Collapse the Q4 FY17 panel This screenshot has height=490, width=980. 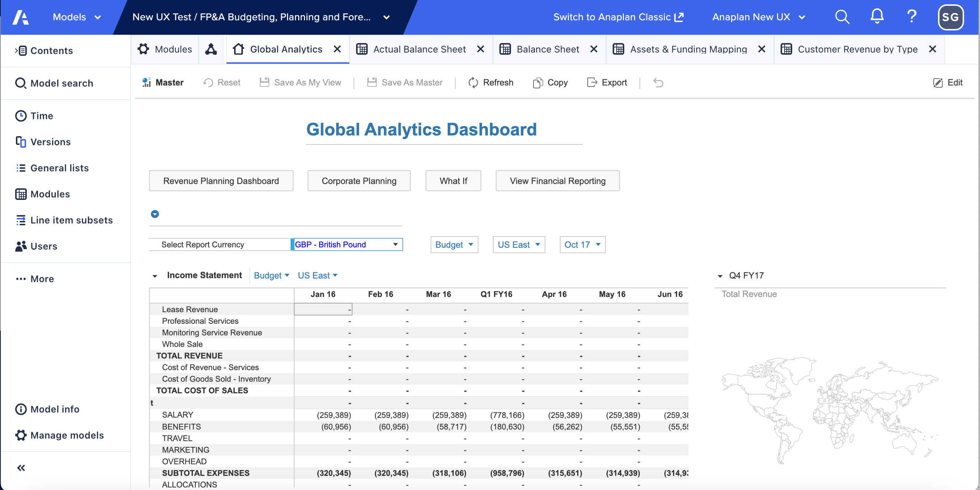[720, 276]
